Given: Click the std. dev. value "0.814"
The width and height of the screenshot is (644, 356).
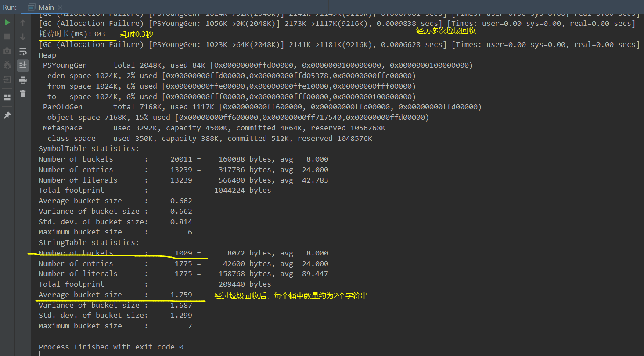Looking at the screenshot, I should [x=181, y=222].
